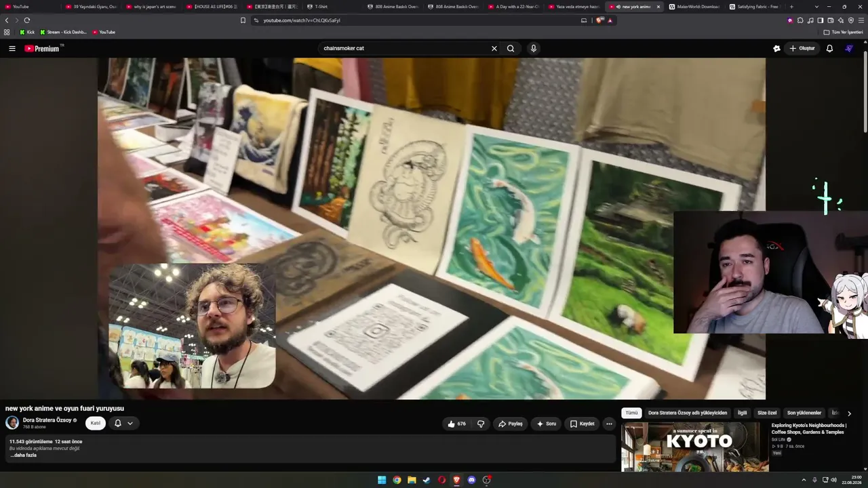
Task: Switch to Brave on the taskbar
Action: [x=456, y=480]
